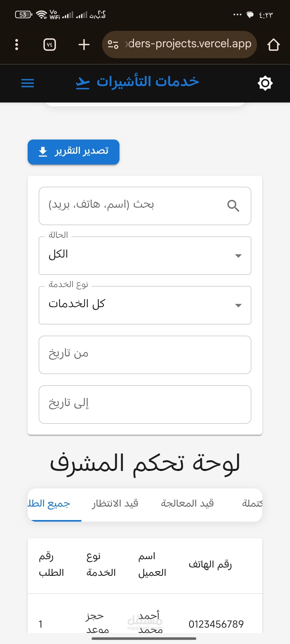Toggle the brightness theme icon

tap(265, 83)
